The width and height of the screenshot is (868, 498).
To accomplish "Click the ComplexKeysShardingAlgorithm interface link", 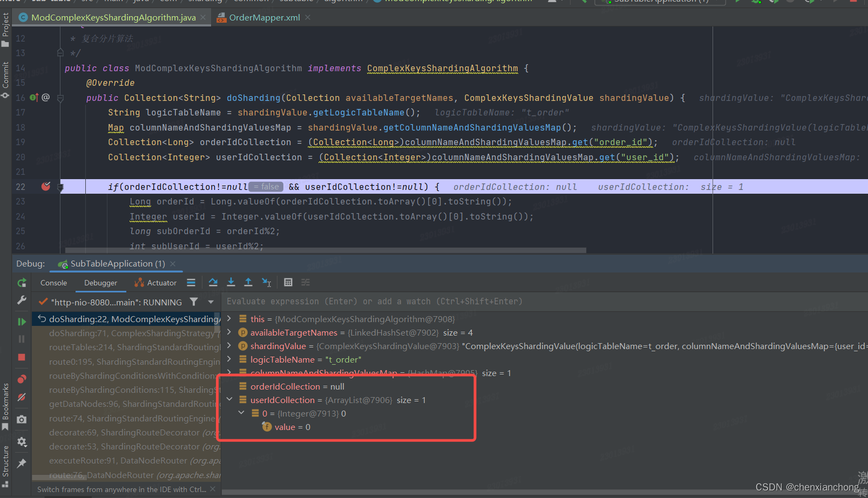I will pyautogui.click(x=442, y=69).
